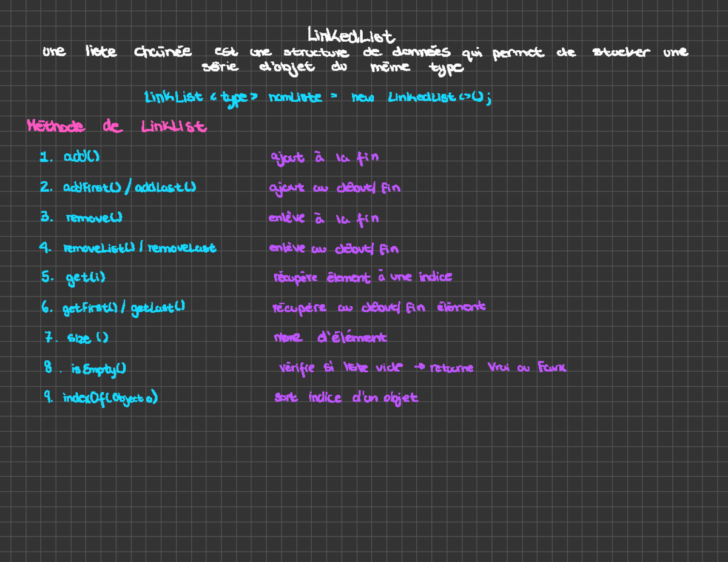
Task: Click "removeList() / removeLast" text
Action: pos(140,247)
